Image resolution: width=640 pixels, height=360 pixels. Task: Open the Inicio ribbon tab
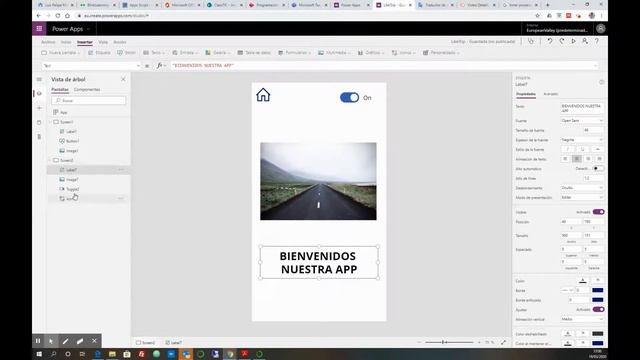coord(66,42)
